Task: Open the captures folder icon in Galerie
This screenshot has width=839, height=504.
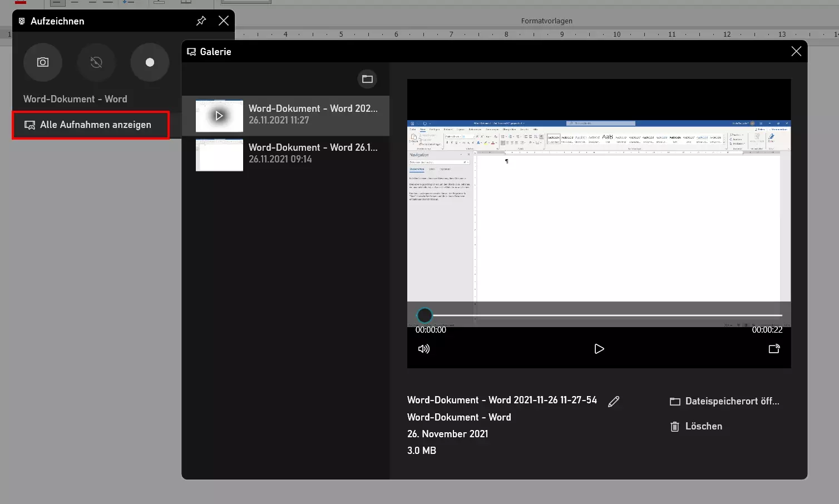Action: [367, 79]
